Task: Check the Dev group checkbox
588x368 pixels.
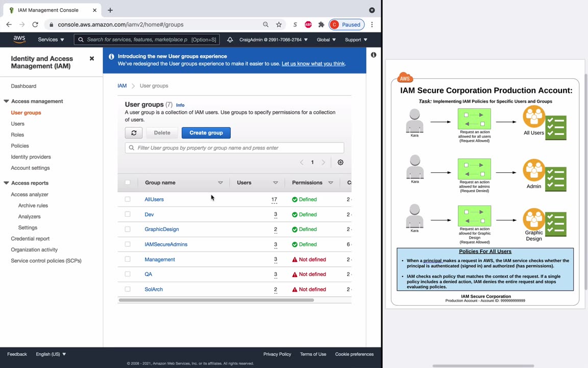Action: [128, 214]
